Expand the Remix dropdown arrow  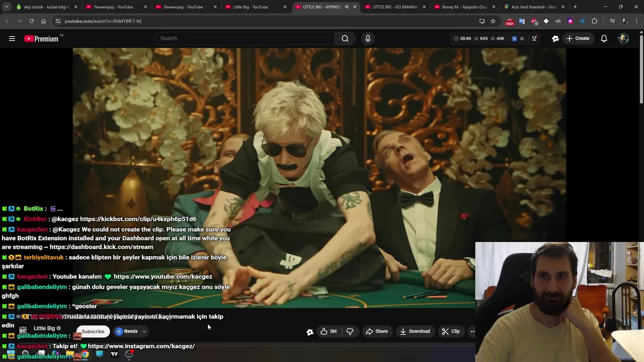coord(144,331)
